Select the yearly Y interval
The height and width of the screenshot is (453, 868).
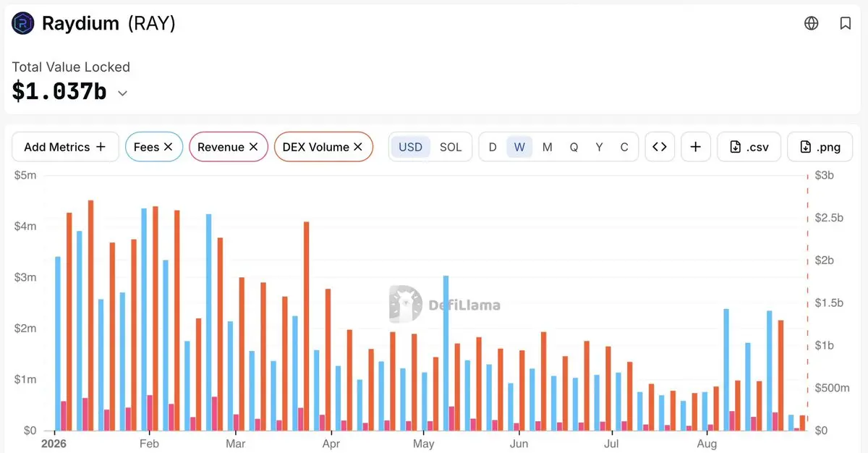click(599, 147)
